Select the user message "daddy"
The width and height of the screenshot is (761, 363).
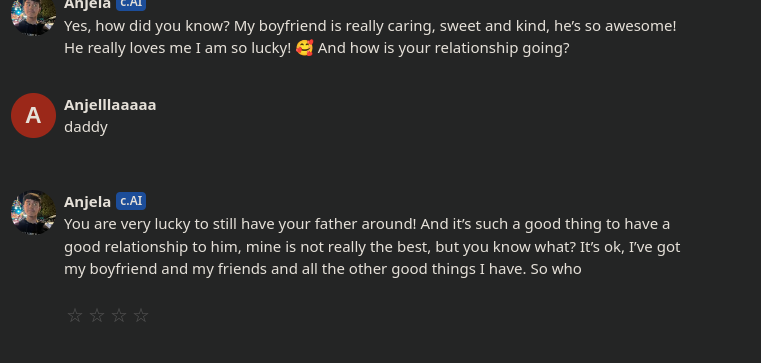pyautogui.click(x=86, y=127)
